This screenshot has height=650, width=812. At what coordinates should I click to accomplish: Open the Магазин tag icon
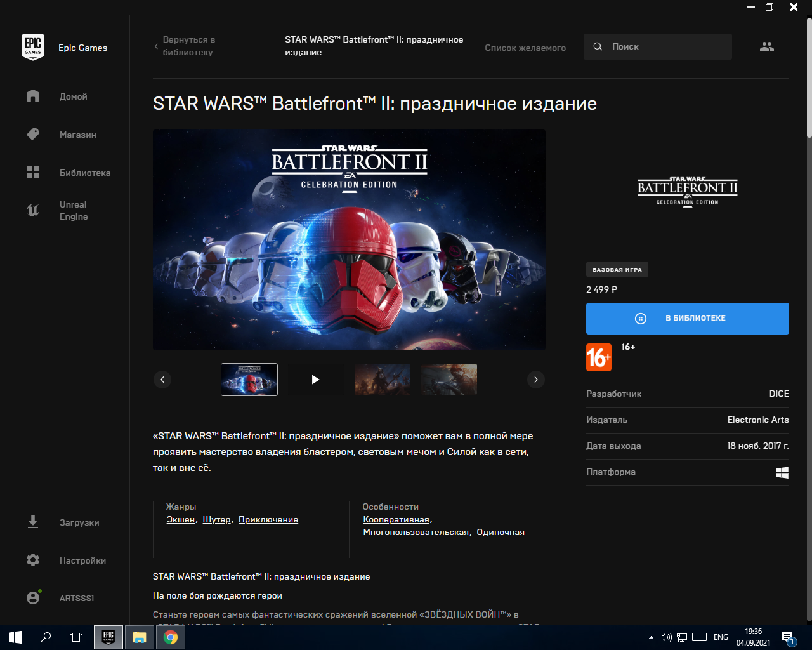pos(33,134)
